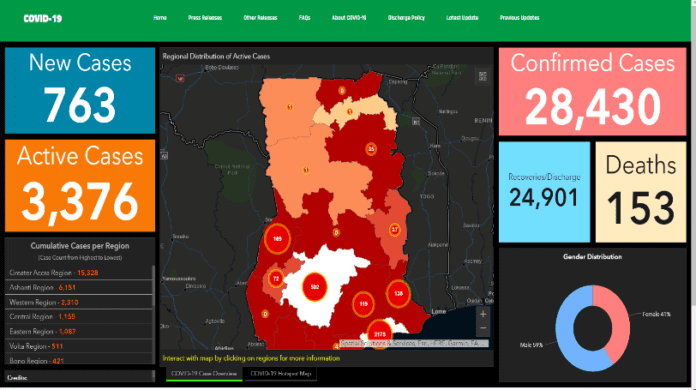Open Home in the navigation bar
Viewport: 696px width, 390px height.
(x=160, y=18)
